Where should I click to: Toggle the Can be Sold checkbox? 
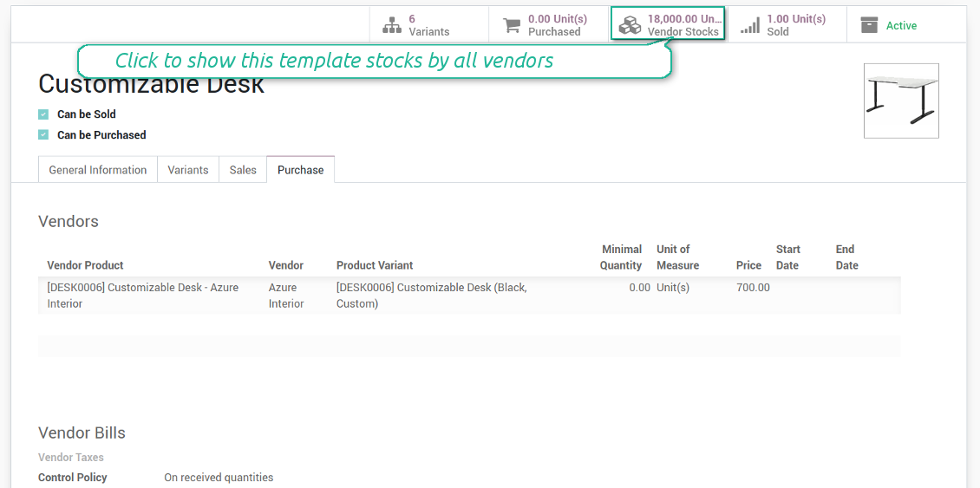tap(43, 114)
